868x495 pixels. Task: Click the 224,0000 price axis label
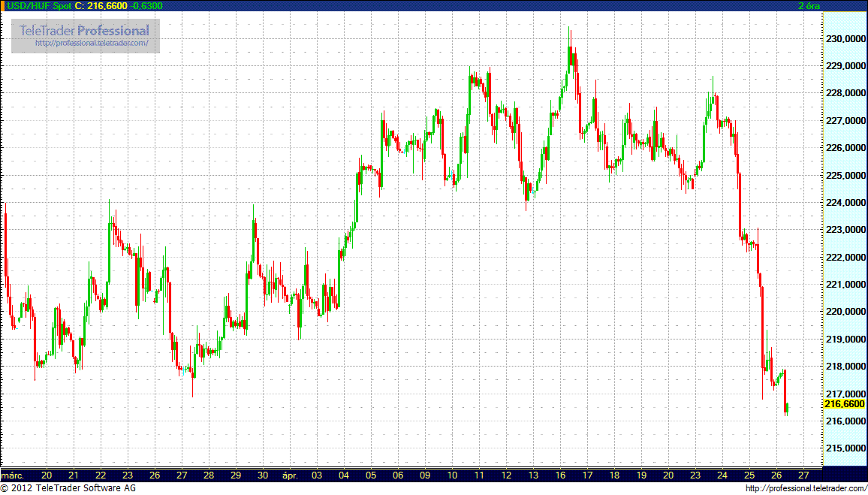(x=845, y=203)
